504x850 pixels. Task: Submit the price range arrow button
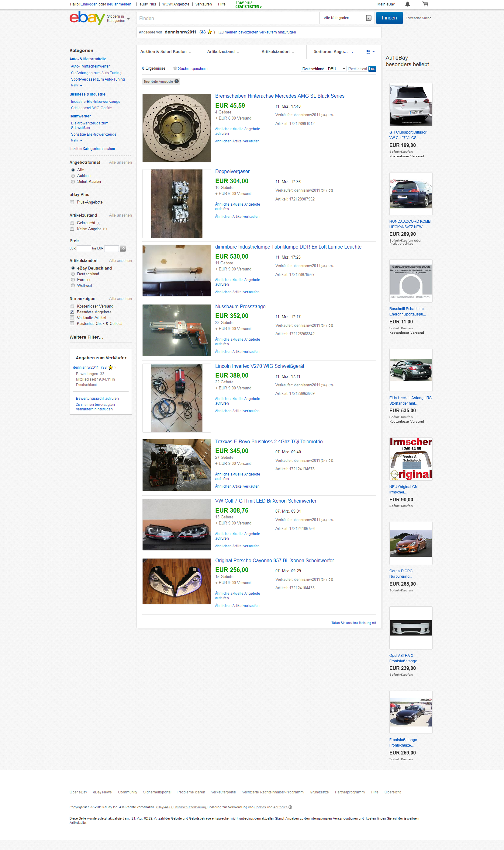[123, 249]
